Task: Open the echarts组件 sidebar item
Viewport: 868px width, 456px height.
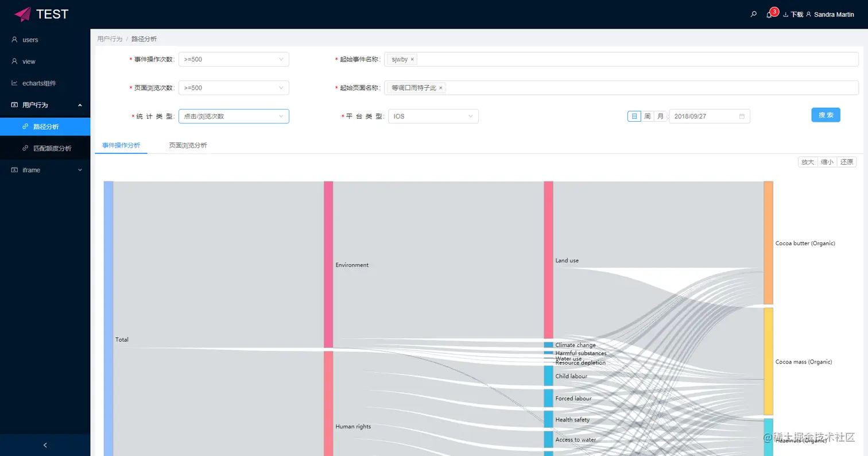Action: point(45,83)
